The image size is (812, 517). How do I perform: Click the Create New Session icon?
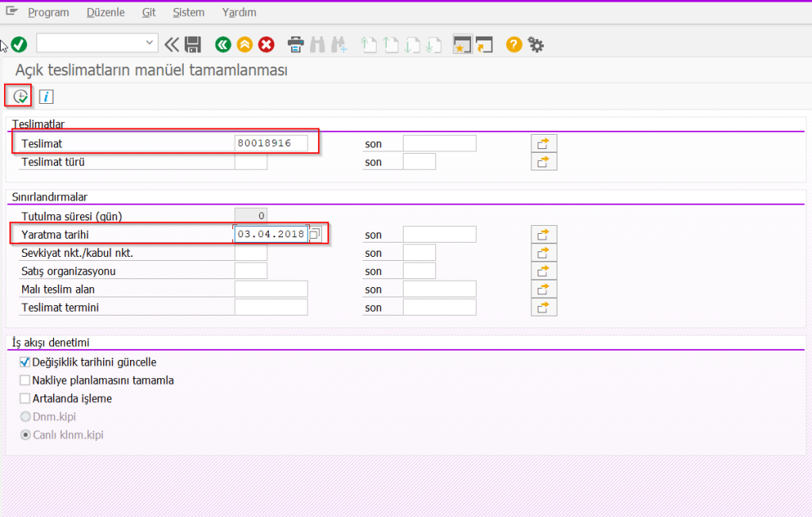point(462,44)
